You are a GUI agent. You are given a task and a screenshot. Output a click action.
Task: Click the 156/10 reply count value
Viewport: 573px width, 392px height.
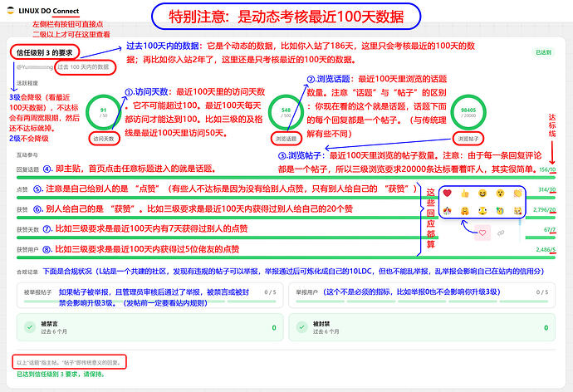[547, 169]
